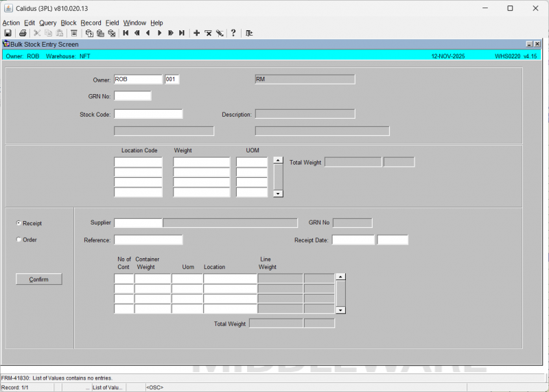Open the Block menu
Screen dimensions: 549x392
point(69,23)
